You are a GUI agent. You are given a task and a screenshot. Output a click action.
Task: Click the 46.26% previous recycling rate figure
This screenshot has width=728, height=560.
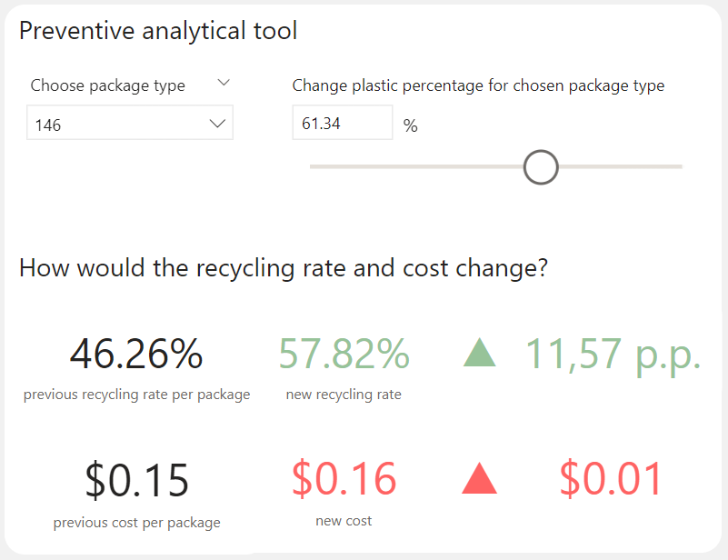[x=135, y=355]
